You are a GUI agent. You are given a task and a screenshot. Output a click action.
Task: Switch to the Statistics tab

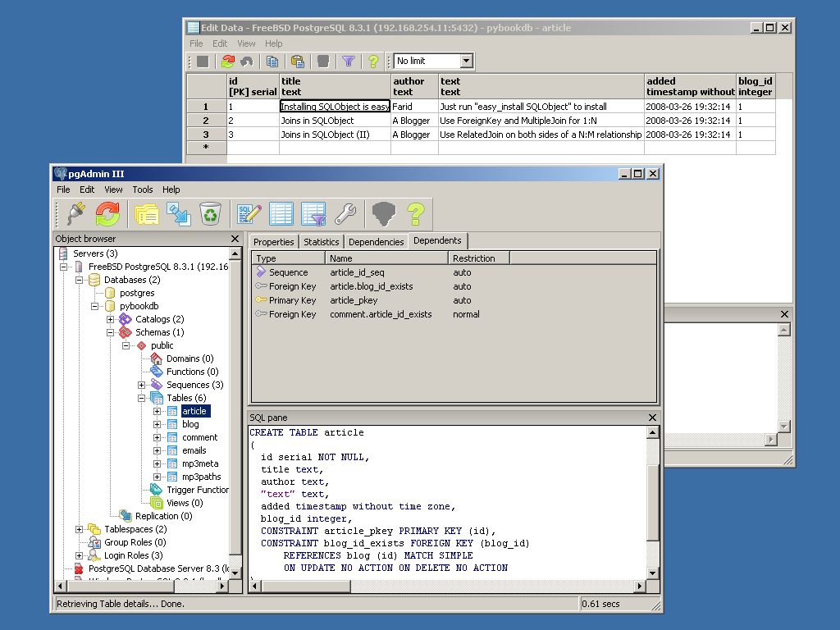[x=322, y=242]
